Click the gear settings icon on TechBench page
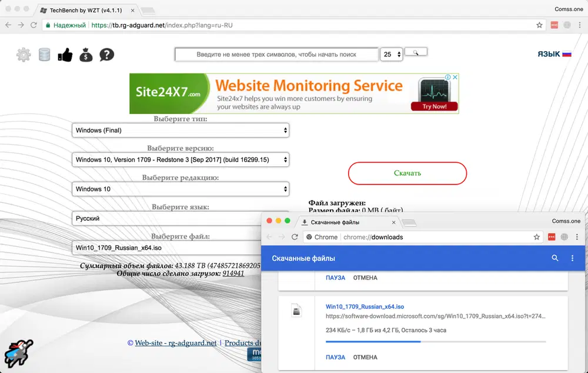Image resolution: width=588 pixels, height=373 pixels. 24,55
